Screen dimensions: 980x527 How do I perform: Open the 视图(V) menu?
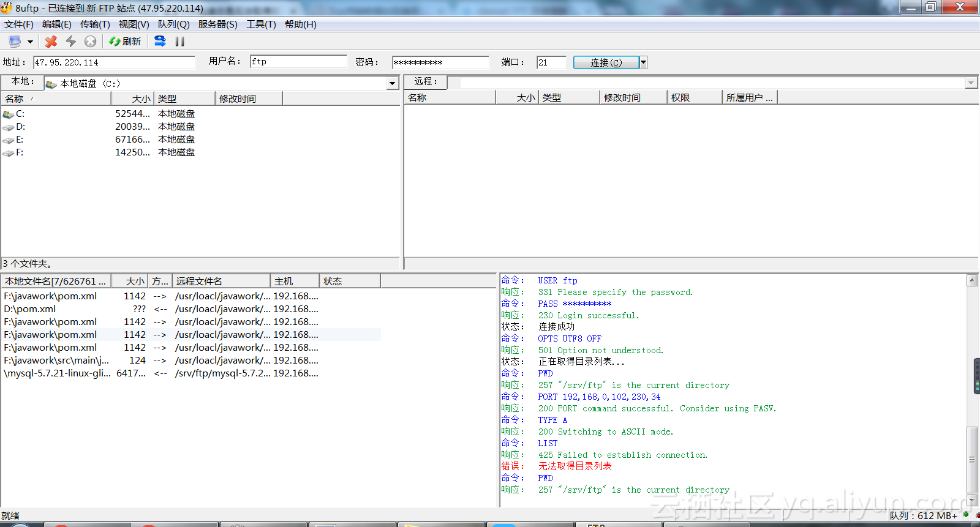pyautogui.click(x=134, y=24)
